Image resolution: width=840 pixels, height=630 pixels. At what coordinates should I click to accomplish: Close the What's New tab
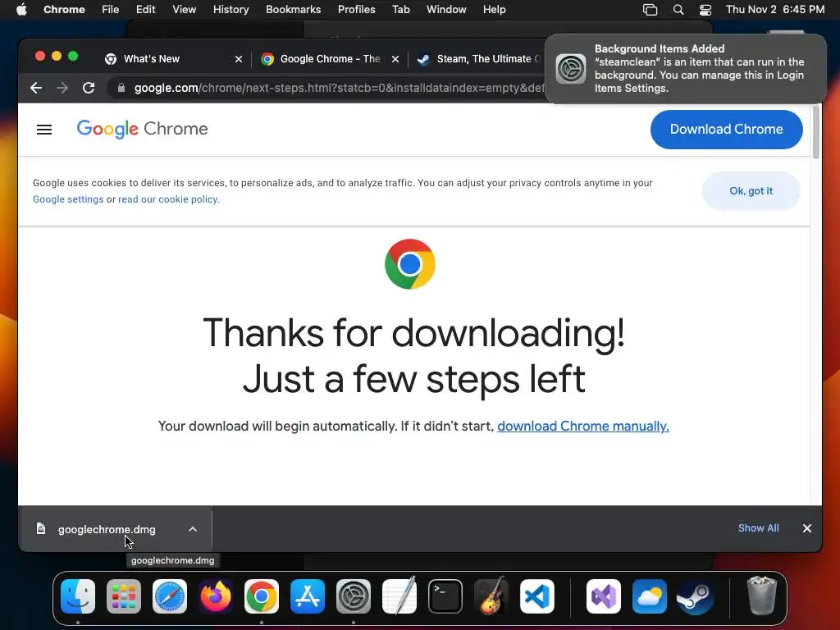(239, 59)
